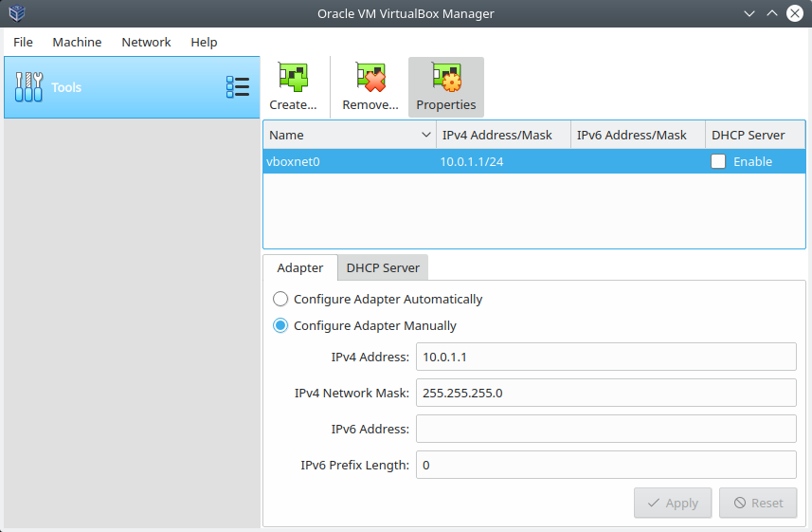This screenshot has width=812, height=532.
Task: Select Configure Adapter Automatically radio button
Action: tap(280, 299)
